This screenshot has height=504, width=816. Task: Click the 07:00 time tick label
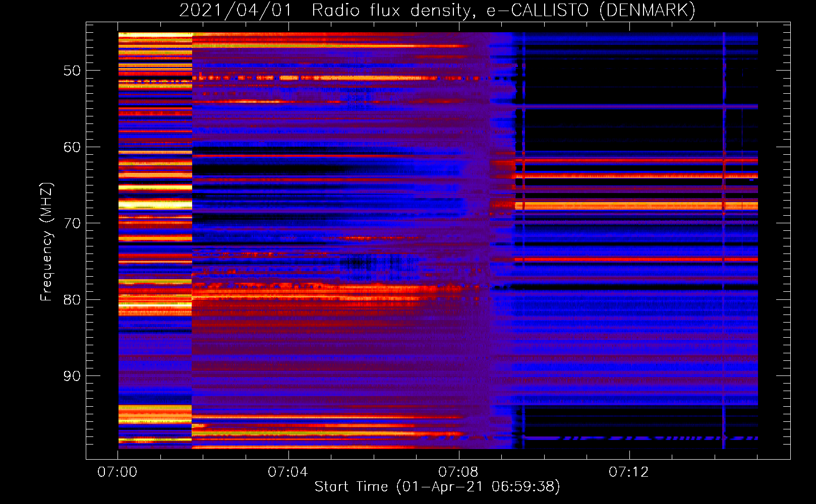tap(118, 472)
